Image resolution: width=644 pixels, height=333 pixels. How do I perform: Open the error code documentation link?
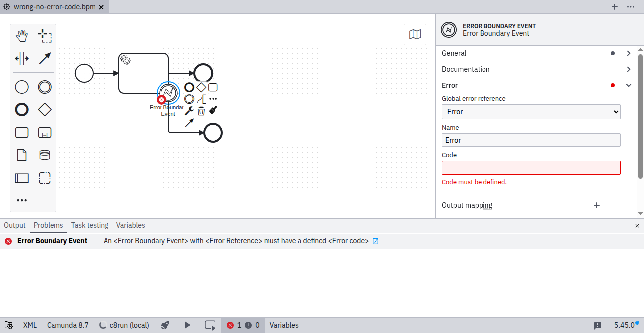[x=376, y=241]
